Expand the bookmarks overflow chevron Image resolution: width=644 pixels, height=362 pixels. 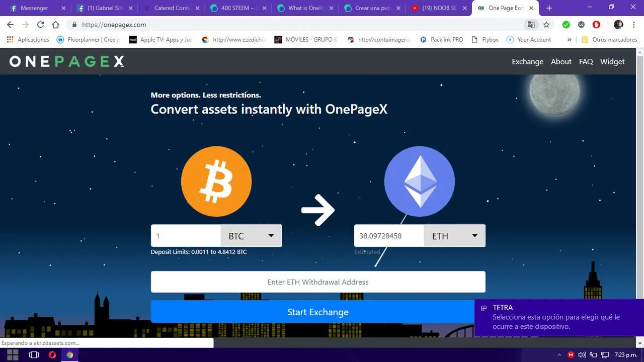pyautogui.click(x=569, y=40)
